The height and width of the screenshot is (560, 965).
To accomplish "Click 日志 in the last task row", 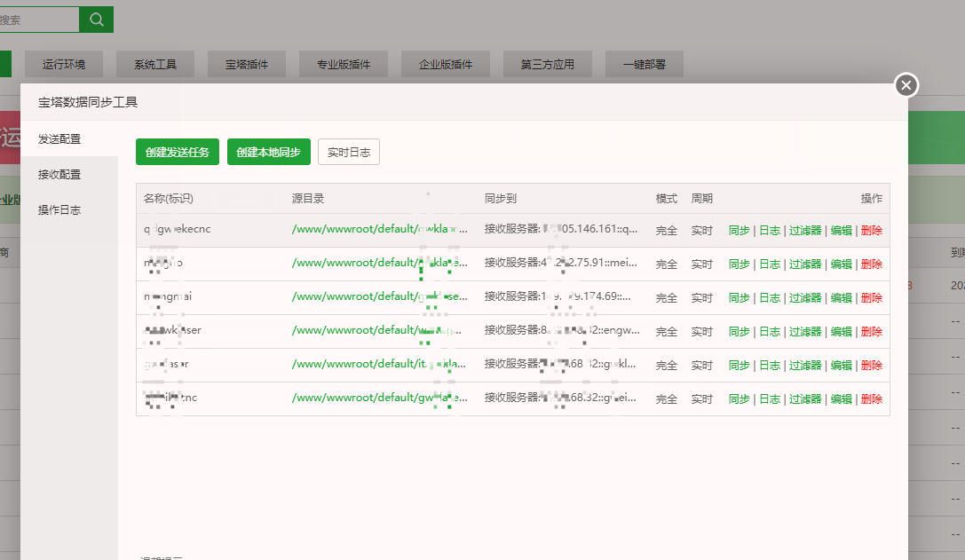I will click(x=770, y=399).
